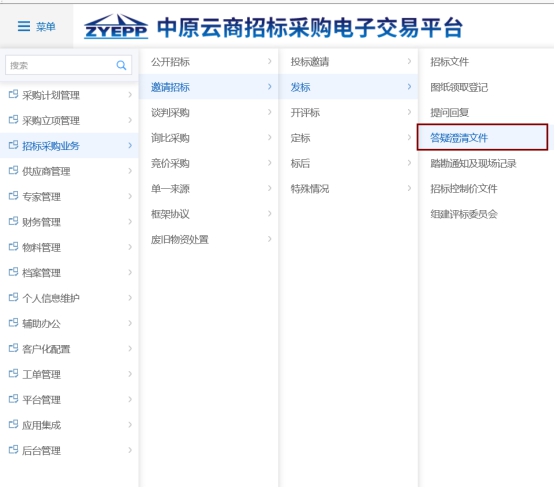This screenshot has height=488, width=555.
Task: Open 踏勘通知及现场记录 entry
Action: point(473,163)
